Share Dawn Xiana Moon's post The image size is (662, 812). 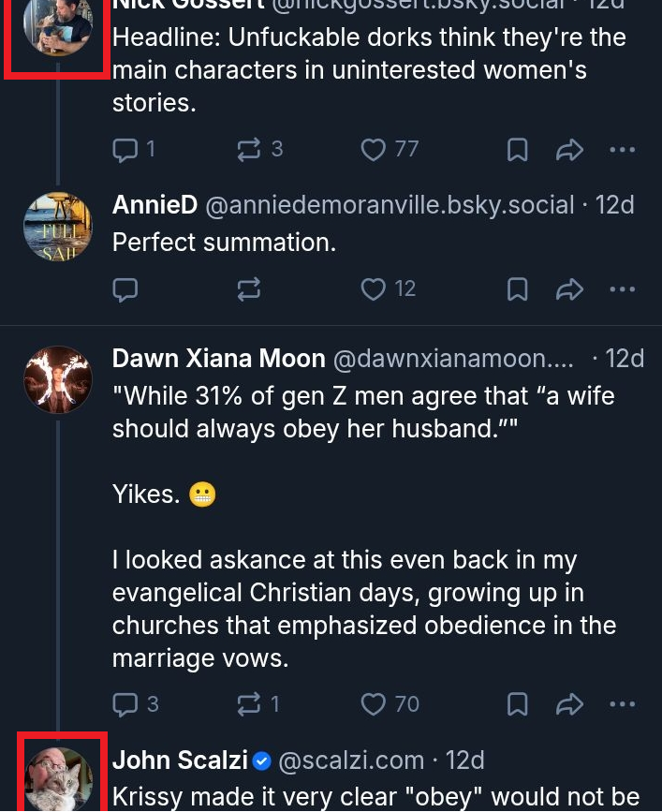click(x=569, y=704)
